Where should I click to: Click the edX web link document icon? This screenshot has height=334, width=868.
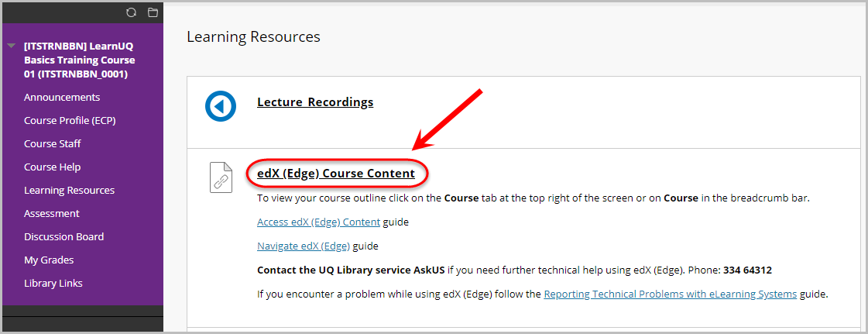point(221,177)
